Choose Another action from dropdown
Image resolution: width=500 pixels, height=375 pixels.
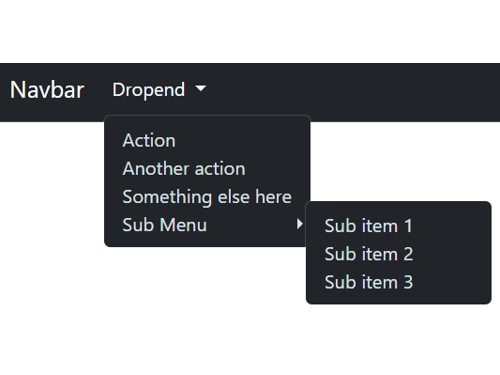pyautogui.click(x=207, y=168)
